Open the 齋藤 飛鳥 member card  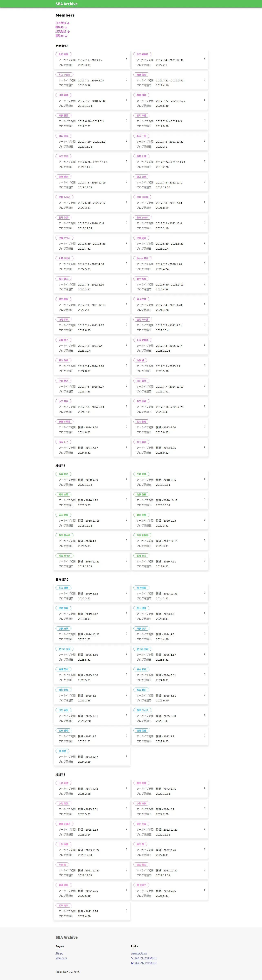click(x=170, y=100)
